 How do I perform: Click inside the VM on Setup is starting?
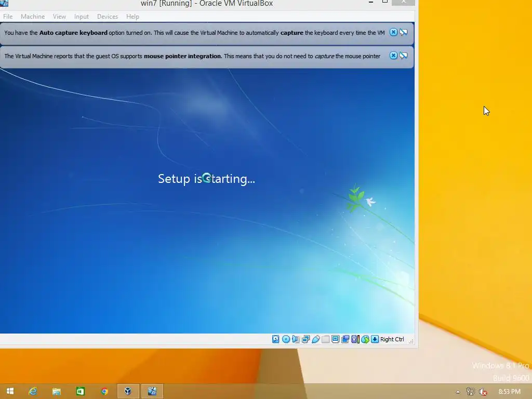click(206, 179)
